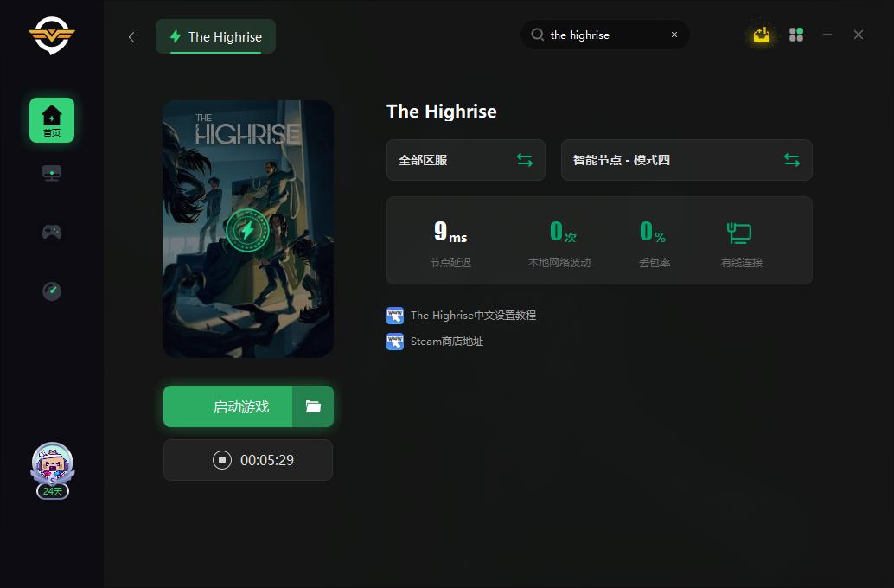Select the gamepad game library icon
The image size is (894, 588).
[x=52, y=232]
